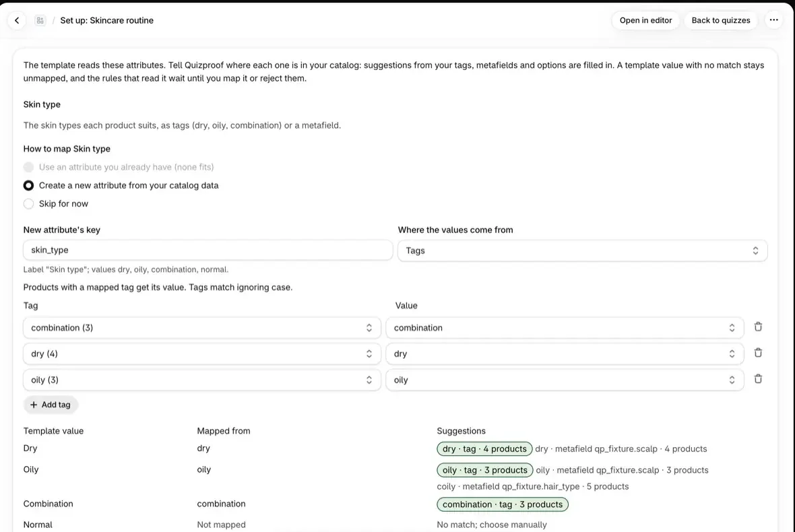Click the skin_type attribute key field
The width and height of the screenshot is (795, 532).
[x=208, y=251]
